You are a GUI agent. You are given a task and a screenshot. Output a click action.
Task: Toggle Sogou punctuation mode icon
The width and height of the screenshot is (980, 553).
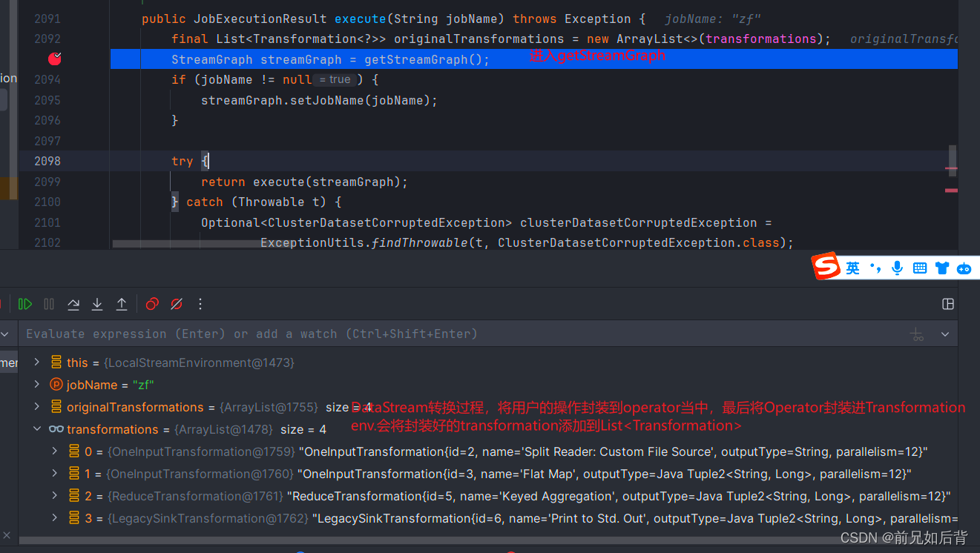(875, 268)
